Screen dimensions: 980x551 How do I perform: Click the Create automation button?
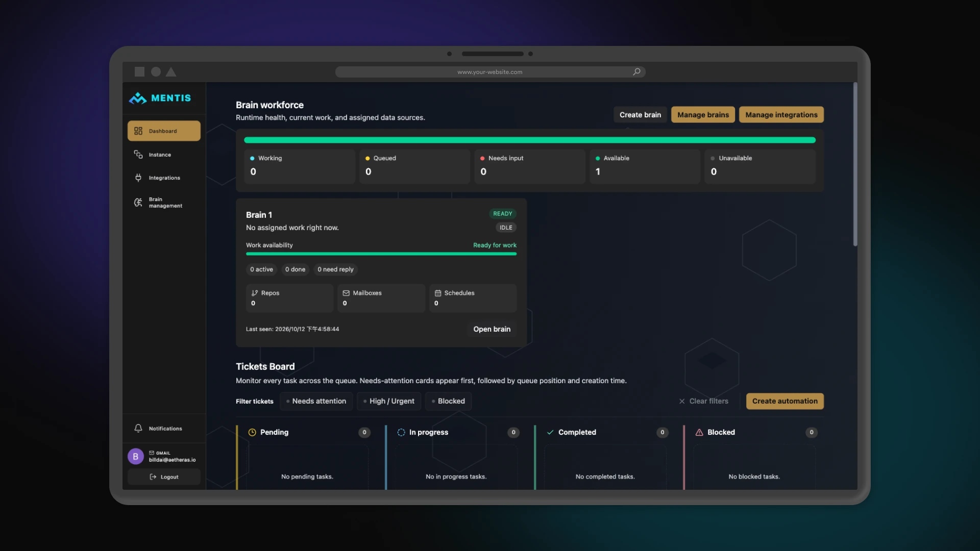point(785,401)
